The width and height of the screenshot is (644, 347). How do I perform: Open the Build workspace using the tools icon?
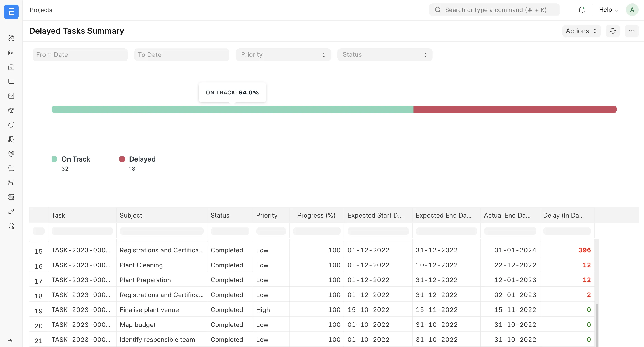point(11,38)
